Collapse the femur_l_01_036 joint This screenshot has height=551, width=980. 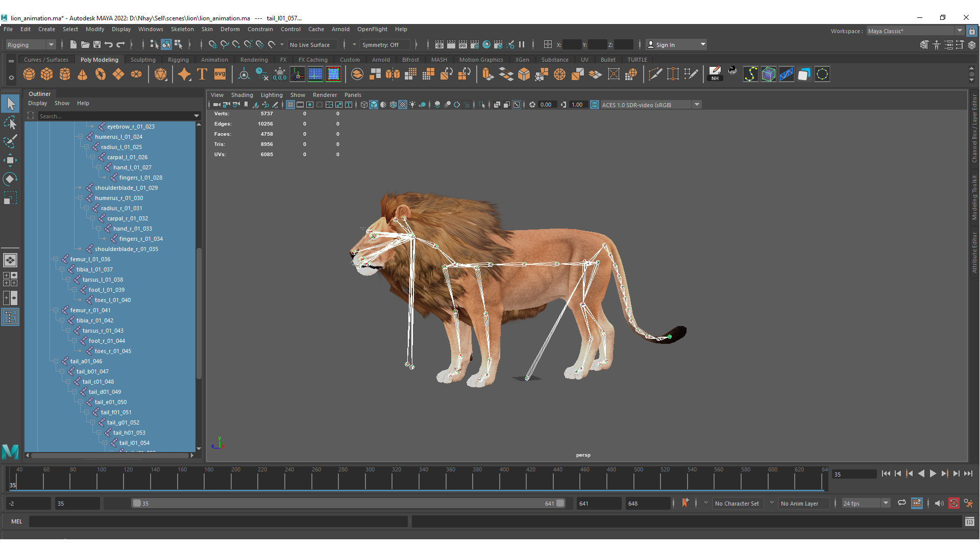[56, 259]
